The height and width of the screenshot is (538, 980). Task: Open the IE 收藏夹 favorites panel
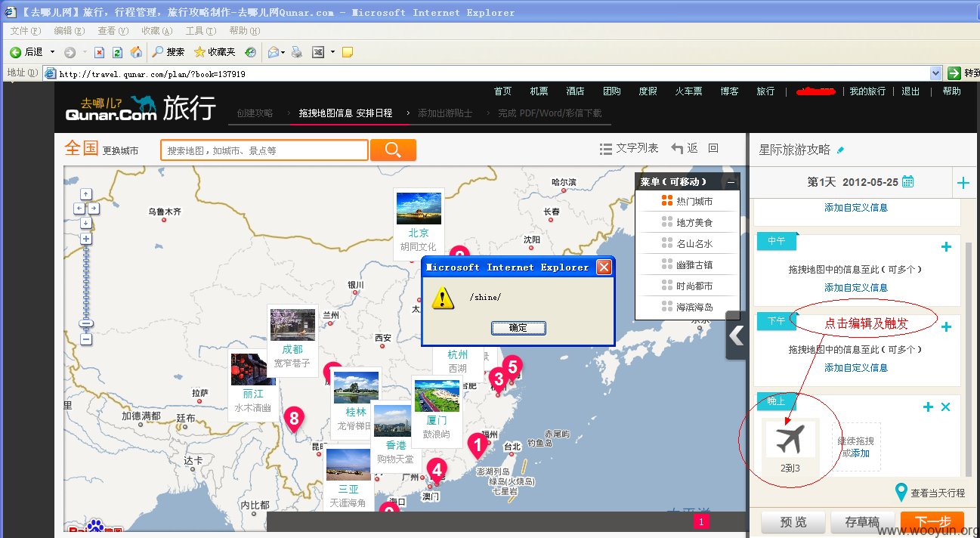[215, 52]
